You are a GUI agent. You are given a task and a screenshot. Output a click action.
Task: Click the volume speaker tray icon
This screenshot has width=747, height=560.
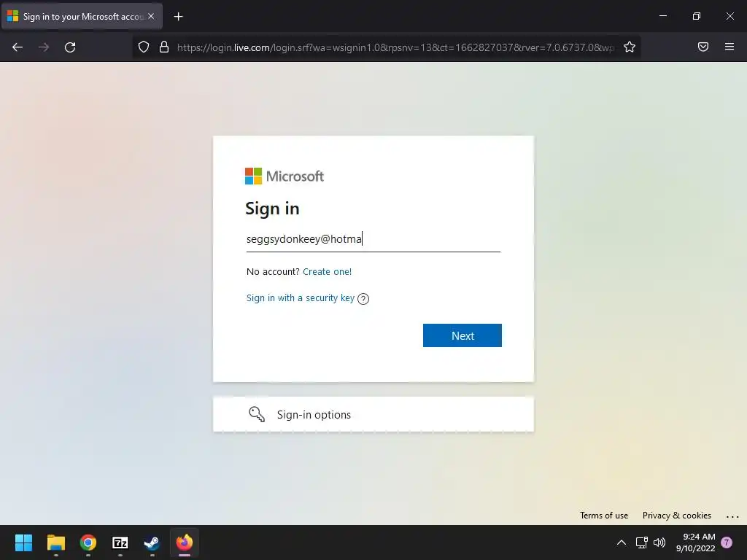[659, 542]
